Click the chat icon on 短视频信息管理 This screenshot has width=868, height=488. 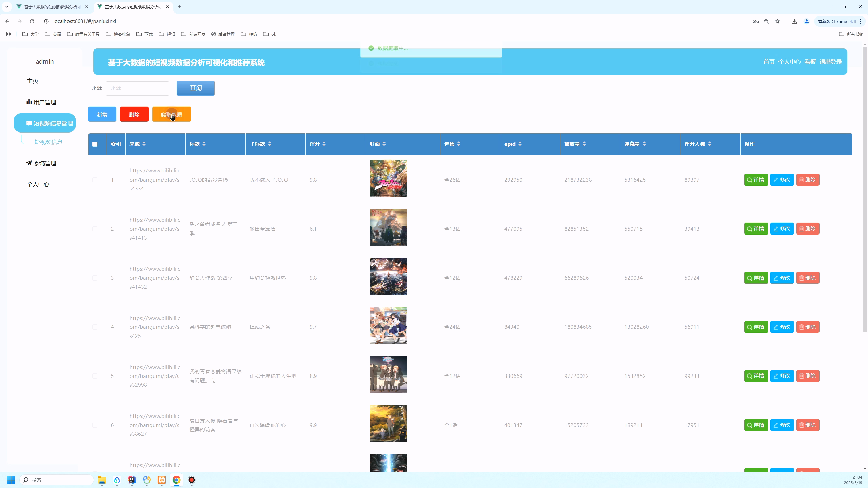(x=29, y=123)
